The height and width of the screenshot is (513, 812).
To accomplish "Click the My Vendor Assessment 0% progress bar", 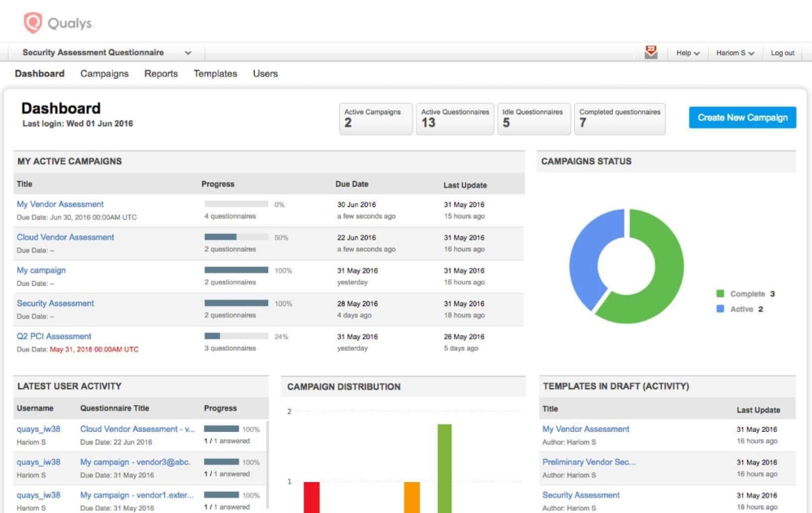I will coord(236,204).
